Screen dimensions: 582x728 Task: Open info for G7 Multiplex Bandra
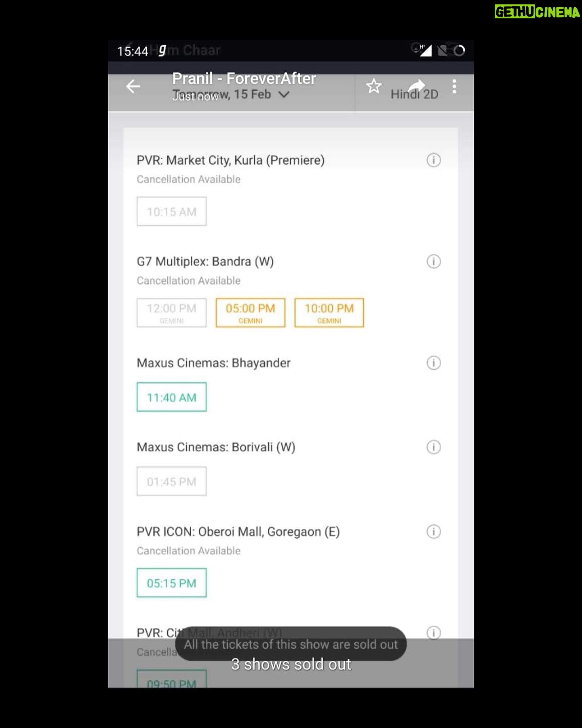coord(434,261)
